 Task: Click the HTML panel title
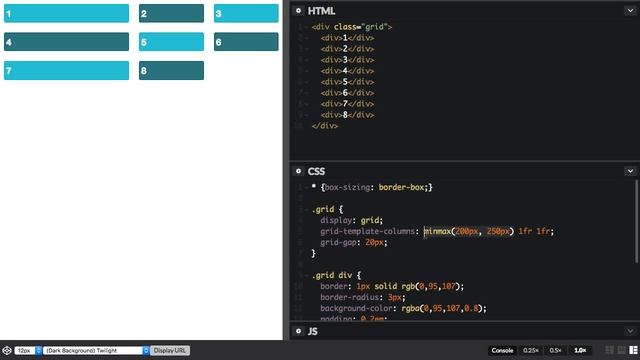[x=321, y=11]
